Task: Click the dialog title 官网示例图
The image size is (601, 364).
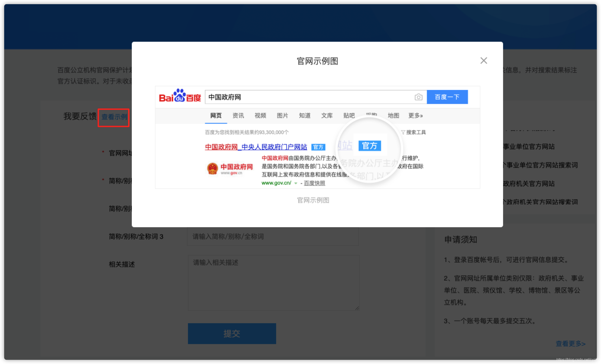Action: tap(317, 61)
